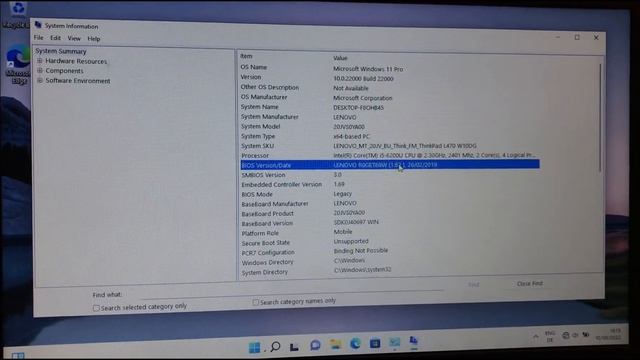Open volume icon in system tray
Image resolution: width=640 pixels, height=360 pixels.
(576, 335)
